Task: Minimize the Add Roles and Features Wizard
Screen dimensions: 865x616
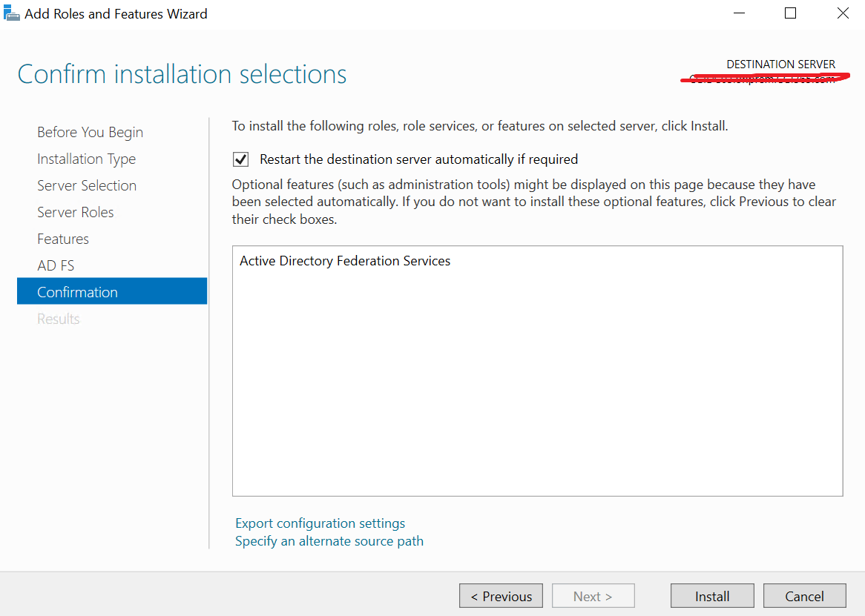Action: [739, 13]
